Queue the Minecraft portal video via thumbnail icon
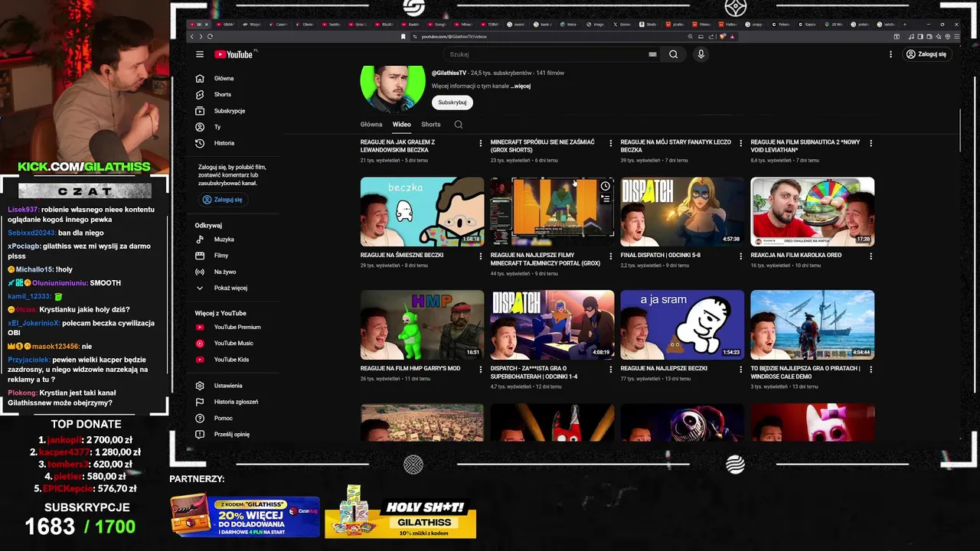The image size is (980, 551). [x=605, y=199]
